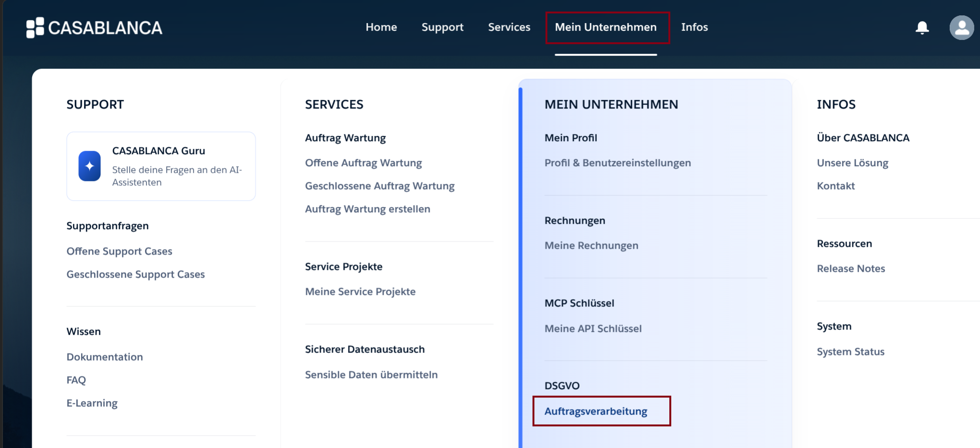Image resolution: width=980 pixels, height=448 pixels.
Task: Open the user profile avatar
Action: tap(961, 28)
